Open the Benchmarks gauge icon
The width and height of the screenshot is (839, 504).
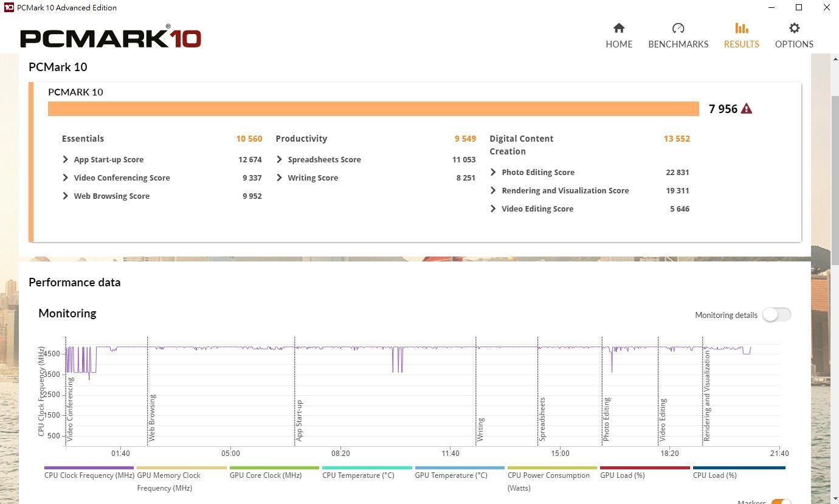click(678, 28)
